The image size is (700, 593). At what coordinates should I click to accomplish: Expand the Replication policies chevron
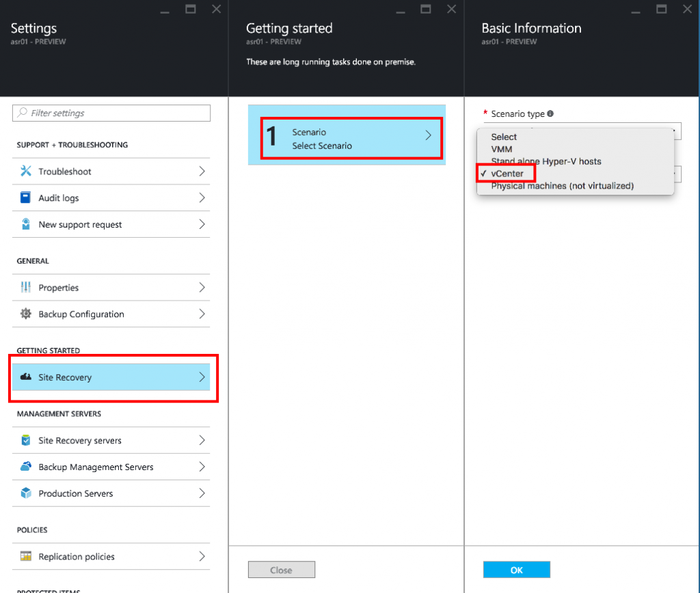pos(202,556)
